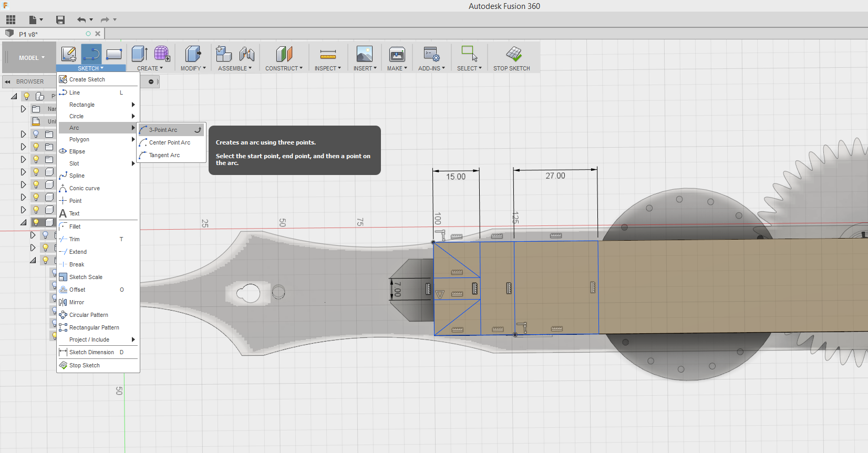Screen dimensions: 868x453
Task: Click the Create Form purple icon
Action: (x=162, y=54)
